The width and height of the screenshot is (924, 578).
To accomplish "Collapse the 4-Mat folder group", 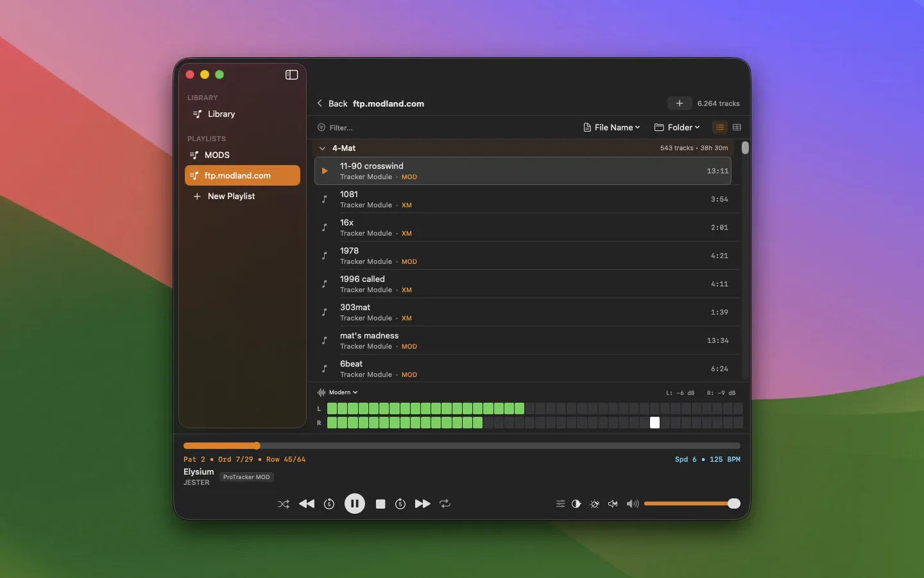I will pyautogui.click(x=323, y=148).
